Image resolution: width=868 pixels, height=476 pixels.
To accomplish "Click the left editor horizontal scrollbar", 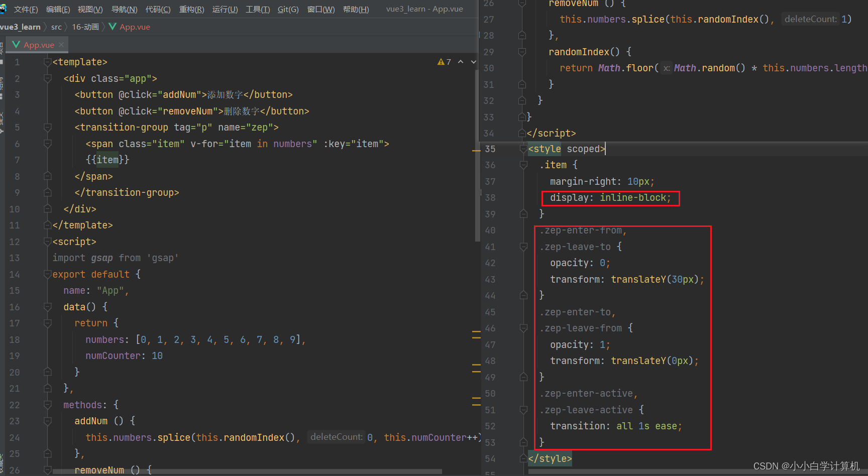I will [247, 471].
